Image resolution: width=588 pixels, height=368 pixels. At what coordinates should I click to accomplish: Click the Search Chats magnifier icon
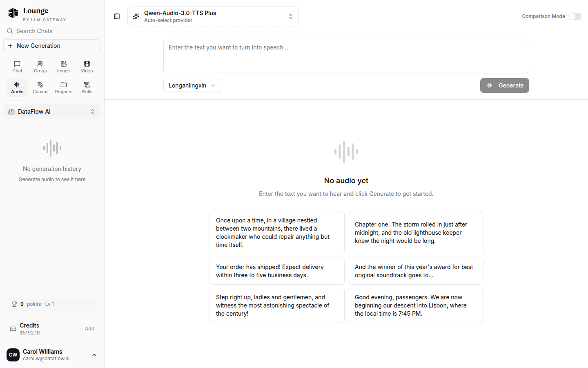point(10,31)
